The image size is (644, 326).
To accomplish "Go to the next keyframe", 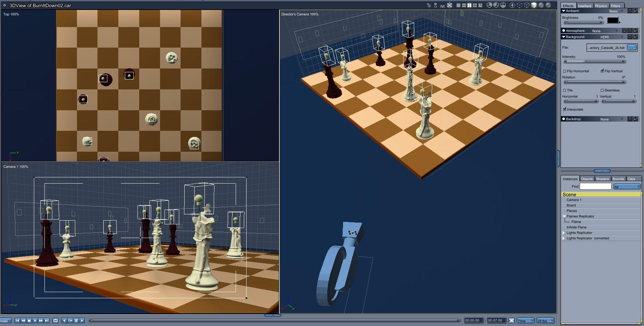I will coord(82,321).
